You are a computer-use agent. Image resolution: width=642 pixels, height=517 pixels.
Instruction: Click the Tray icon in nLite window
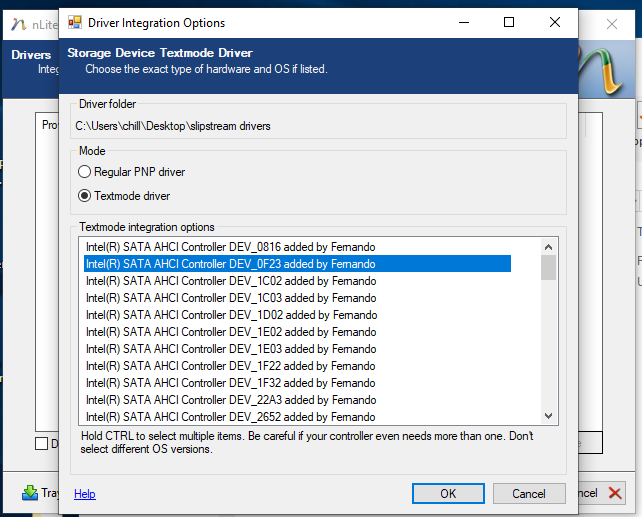pyautogui.click(x=29, y=493)
